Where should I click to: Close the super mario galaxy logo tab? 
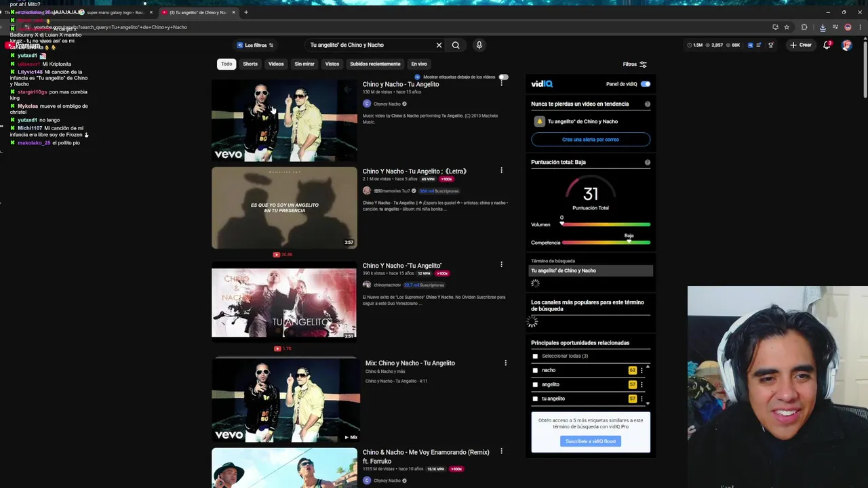[x=151, y=12]
